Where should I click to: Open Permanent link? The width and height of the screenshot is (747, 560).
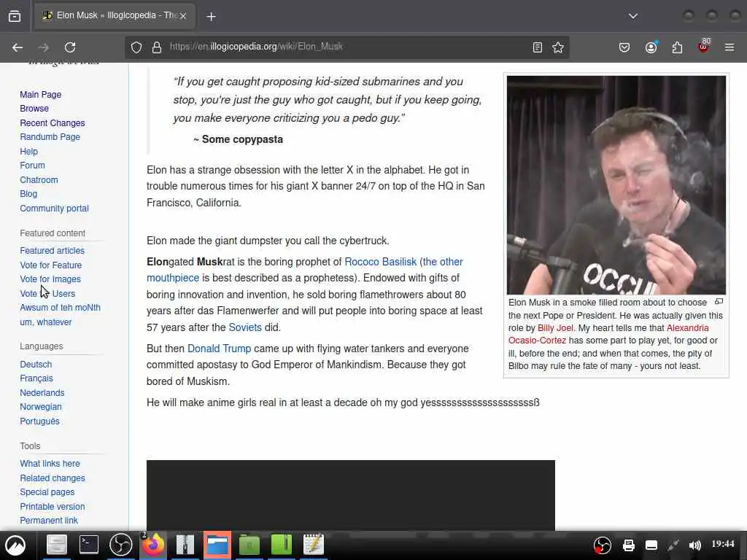click(49, 521)
